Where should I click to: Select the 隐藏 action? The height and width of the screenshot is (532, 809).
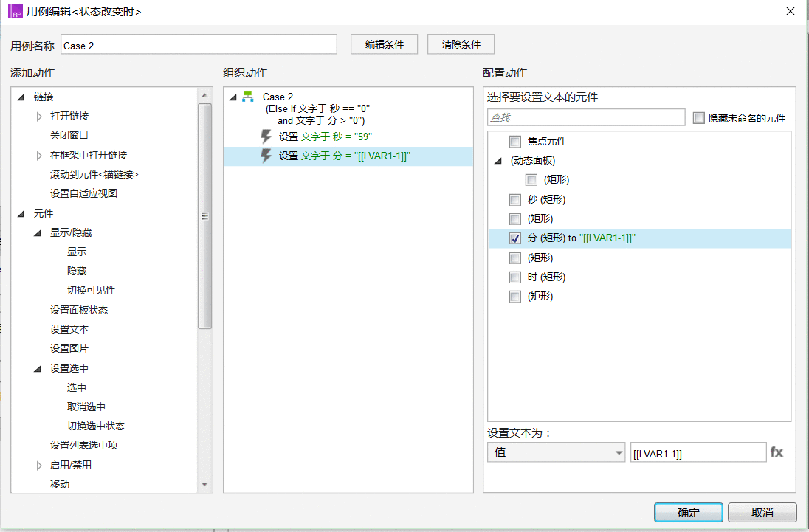pyautogui.click(x=77, y=271)
